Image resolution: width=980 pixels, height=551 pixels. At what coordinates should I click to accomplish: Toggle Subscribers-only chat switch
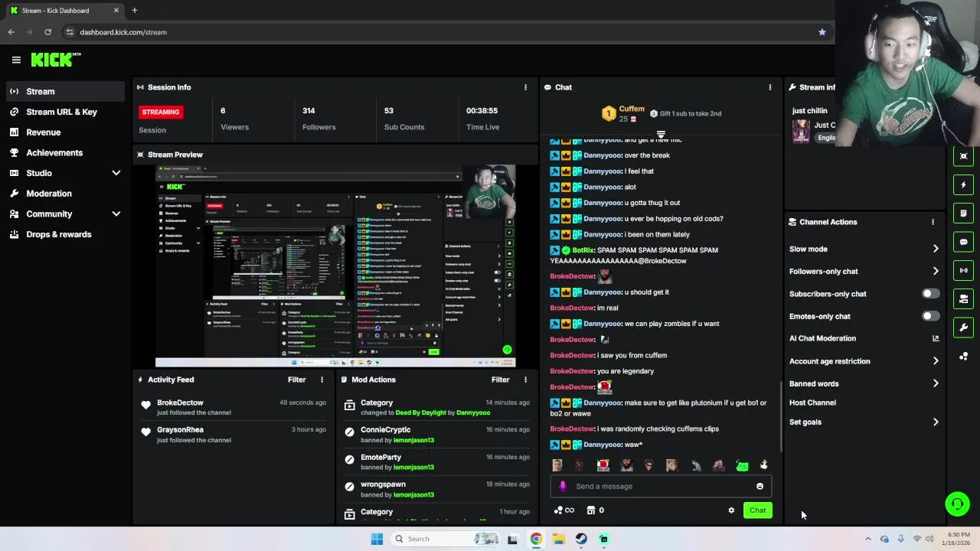click(930, 294)
